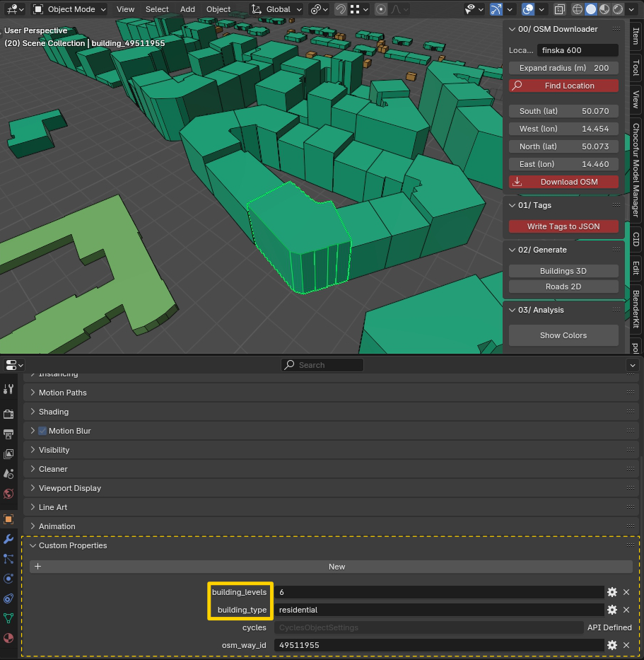Toggle viewport overlays display
The image size is (644, 660).
coord(528,9)
